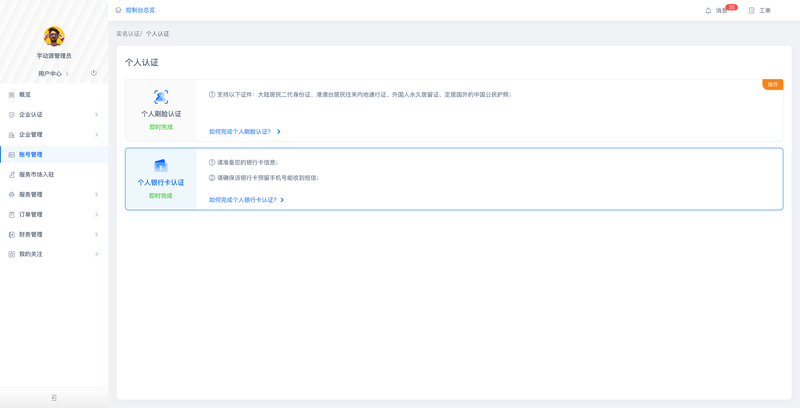Expand 我的关注 chevron arrow
This screenshot has width=800, height=408.
coord(96,254)
